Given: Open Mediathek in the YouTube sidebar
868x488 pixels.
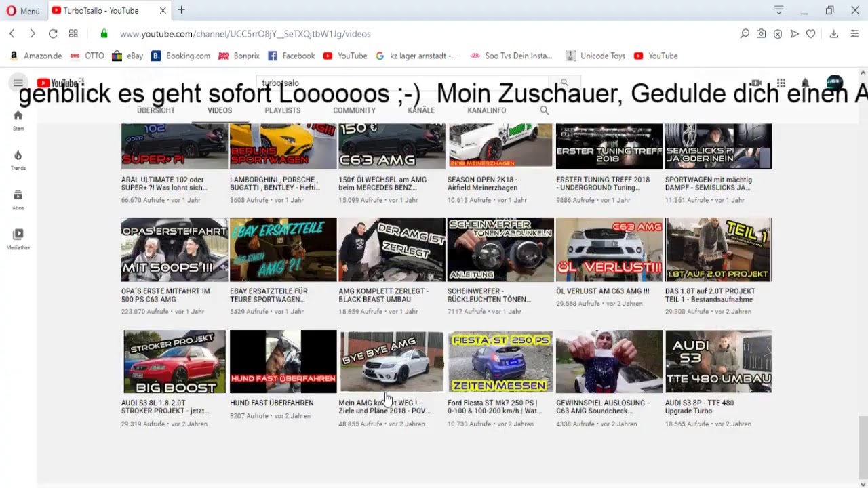Looking at the screenshot, I should pos(18,239).
